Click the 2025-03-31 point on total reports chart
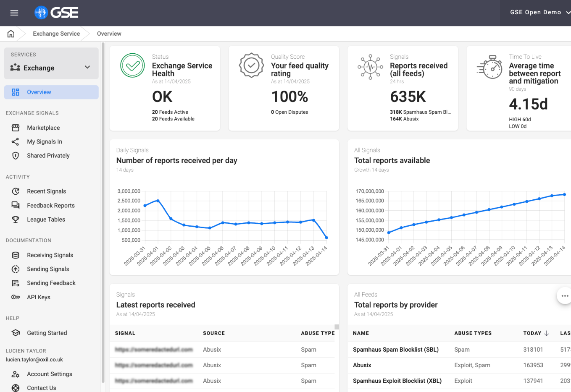Image resolution: width=571 pixels, height=392 pixels. tap(389, 233)
